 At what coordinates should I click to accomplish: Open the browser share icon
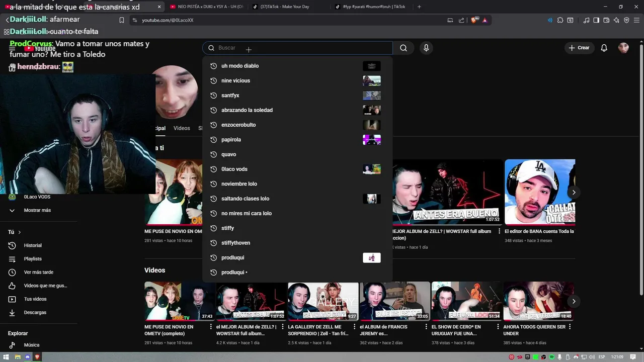(x=461, y=20)
